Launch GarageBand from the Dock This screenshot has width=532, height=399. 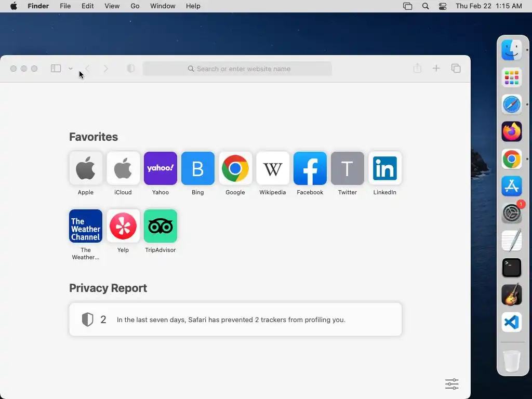(x=512, y=295)
